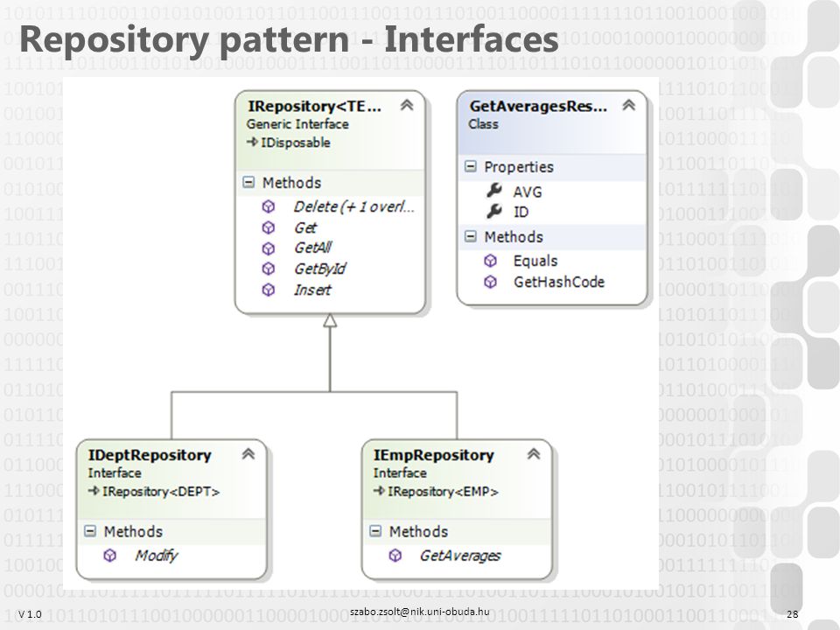Select the Delete (+1 overl... method name
Image resolution: width=840 pixels, height=630 pixels.
tap(354, 206)
